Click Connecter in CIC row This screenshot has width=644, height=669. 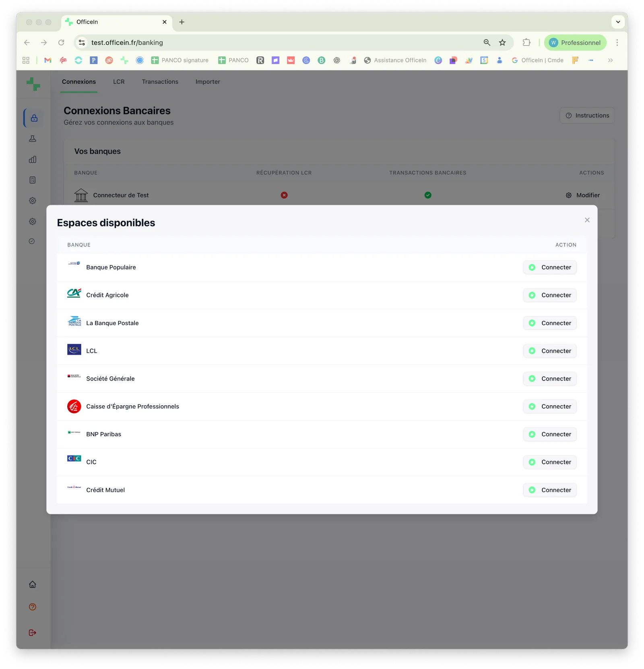550,462
